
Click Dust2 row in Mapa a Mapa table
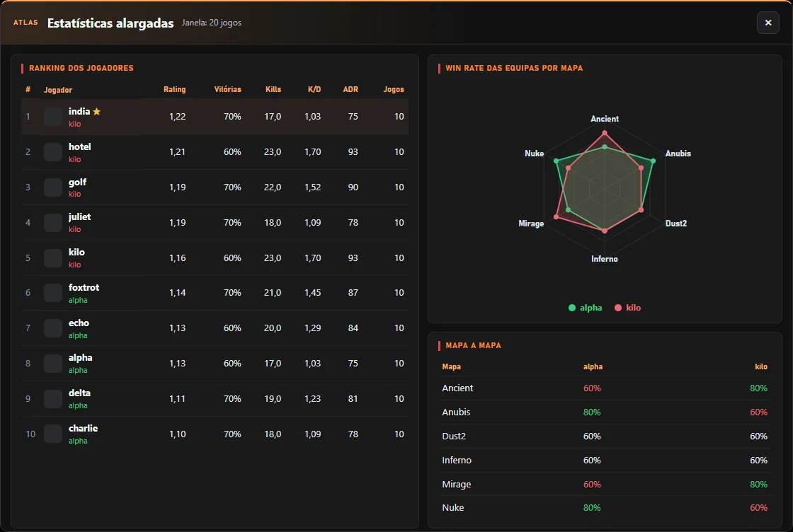[x=605, y=436]
